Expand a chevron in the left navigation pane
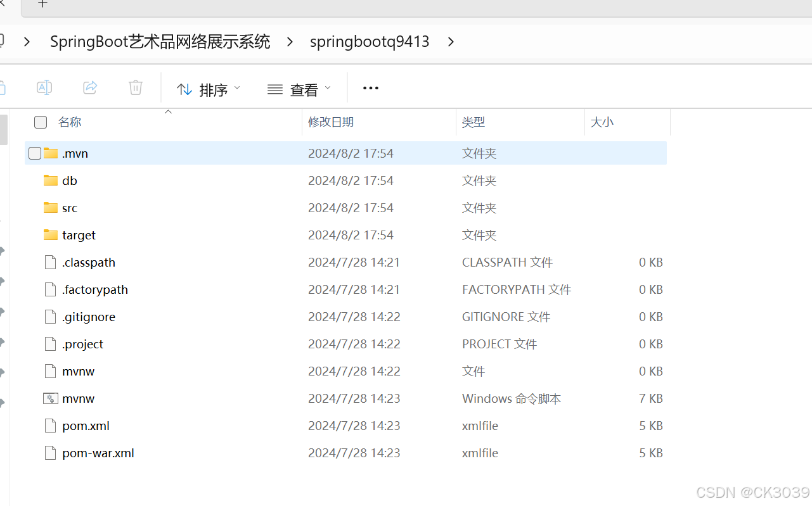The image size is (812, 506). (x=2, y=250)
